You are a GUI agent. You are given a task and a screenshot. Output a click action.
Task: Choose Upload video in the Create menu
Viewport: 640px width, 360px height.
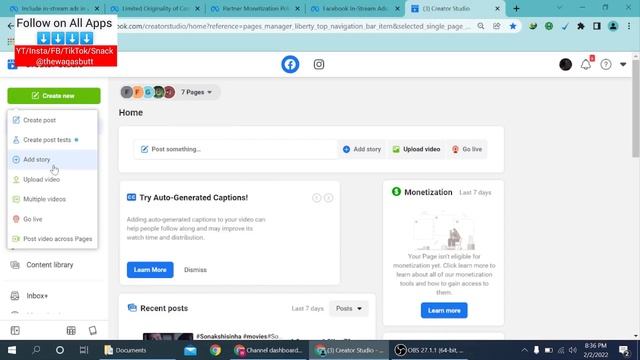(x=52, y=180)
